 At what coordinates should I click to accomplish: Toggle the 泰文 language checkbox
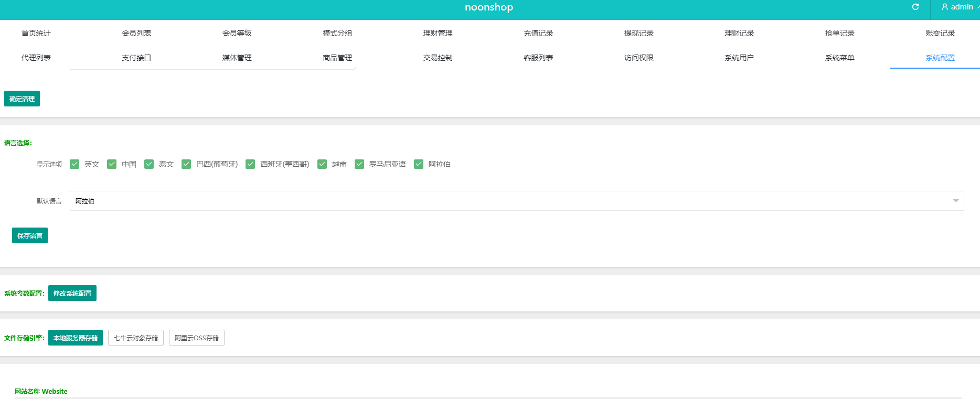(x=149, y=164)
